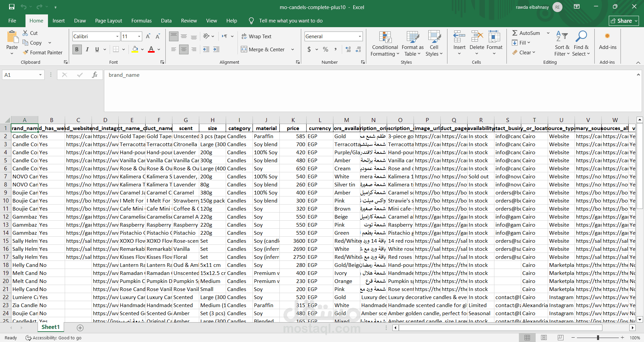Image resolution: width=644 pixels, height=342 pixels.
Task: Collapse the ribbon with the arrow
Action: pos(638,62)
